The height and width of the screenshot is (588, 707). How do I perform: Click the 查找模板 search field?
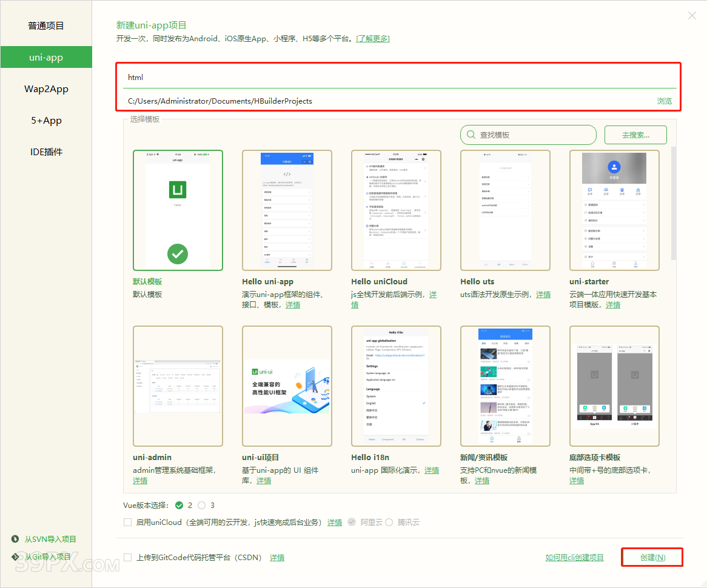tap(528, 135)
